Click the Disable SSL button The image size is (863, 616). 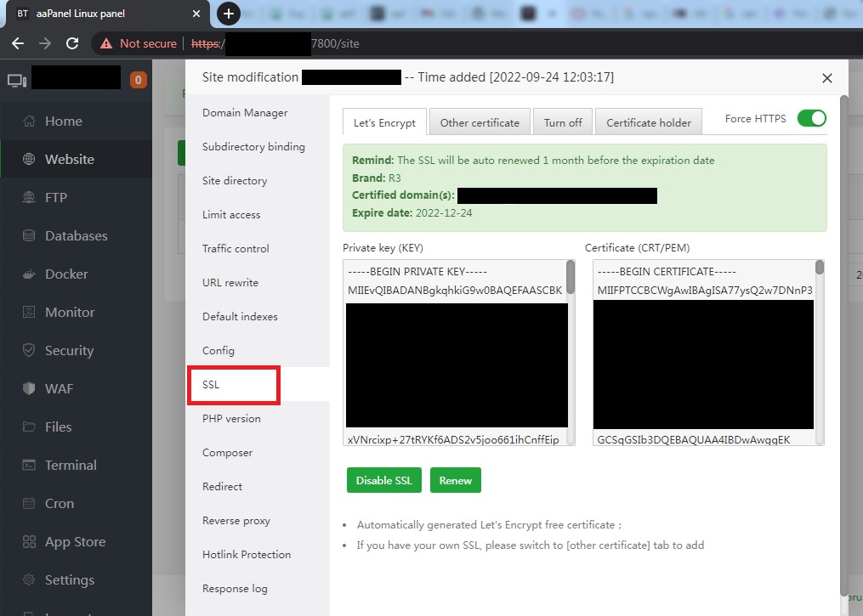tap(383, 480)
